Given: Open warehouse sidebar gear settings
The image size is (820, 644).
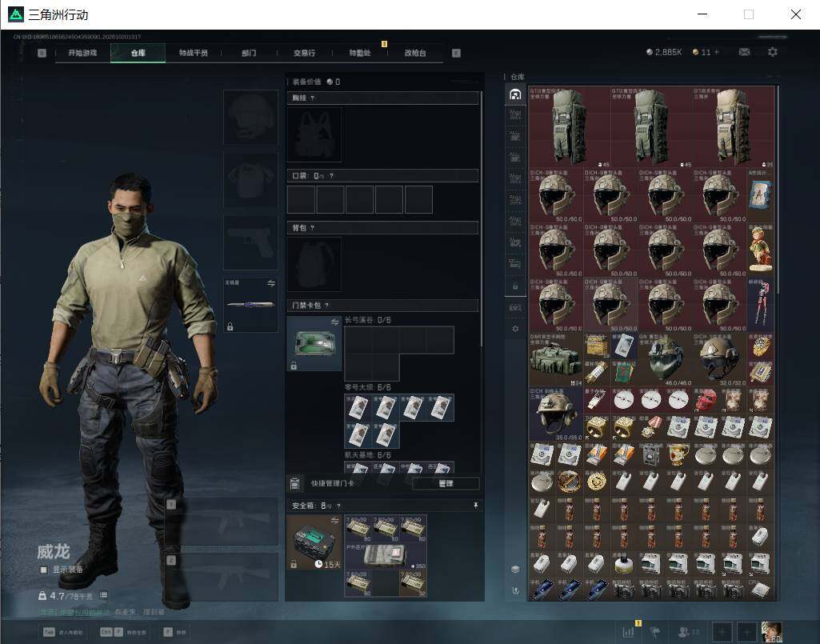Looking at the screenshot, I should tap(515, 329).
